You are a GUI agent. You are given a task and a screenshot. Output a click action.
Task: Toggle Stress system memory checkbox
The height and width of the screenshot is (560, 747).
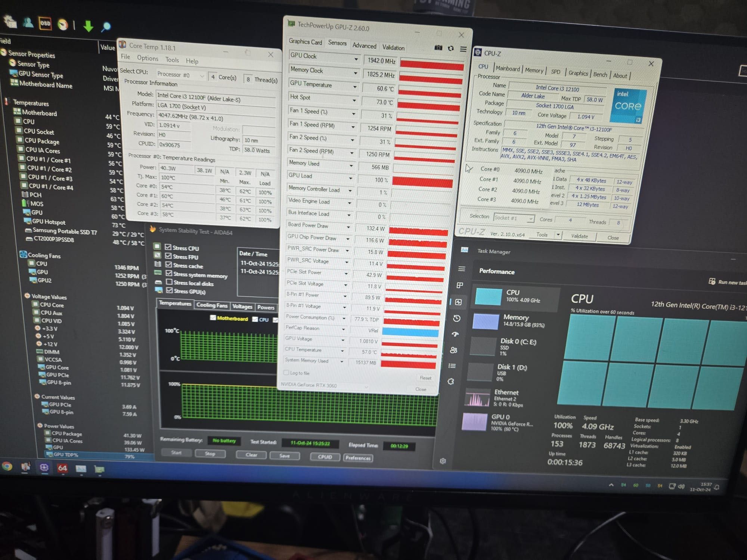[x=169, y=273]
